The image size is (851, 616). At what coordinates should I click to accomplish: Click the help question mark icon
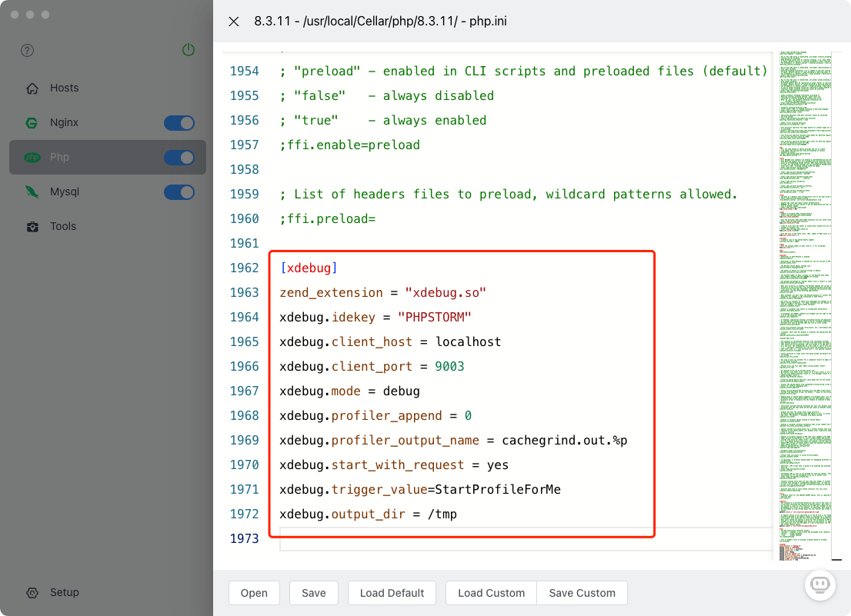pyautogui.click(x=27, y=51)
